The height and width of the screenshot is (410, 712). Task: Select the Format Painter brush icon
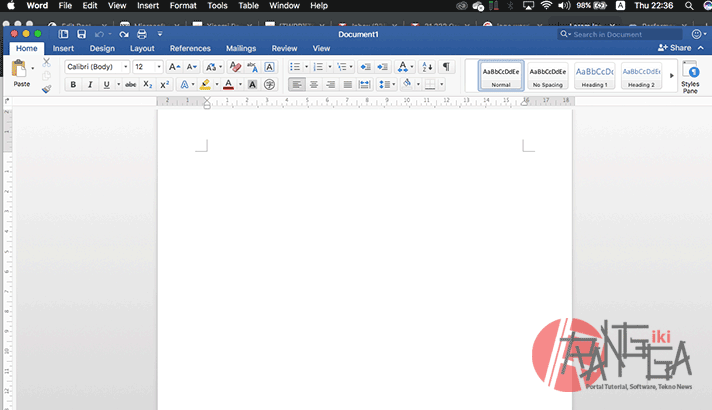(x=46, y=89)
